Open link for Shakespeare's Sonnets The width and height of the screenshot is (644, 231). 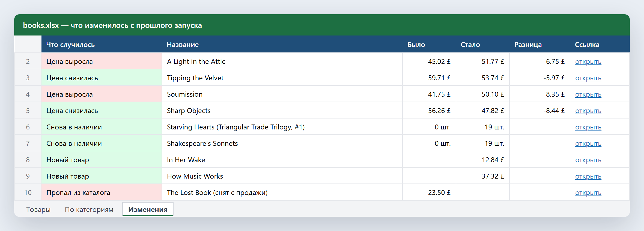(588, 144)
